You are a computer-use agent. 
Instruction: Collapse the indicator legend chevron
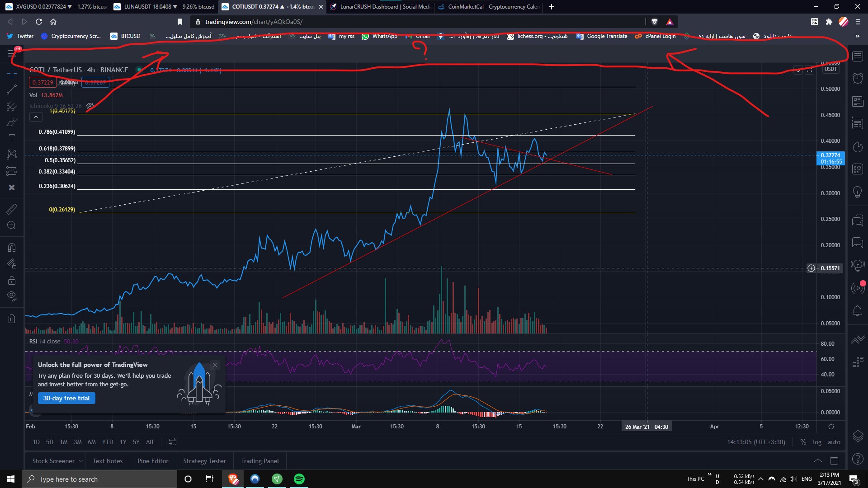point(36,117)
